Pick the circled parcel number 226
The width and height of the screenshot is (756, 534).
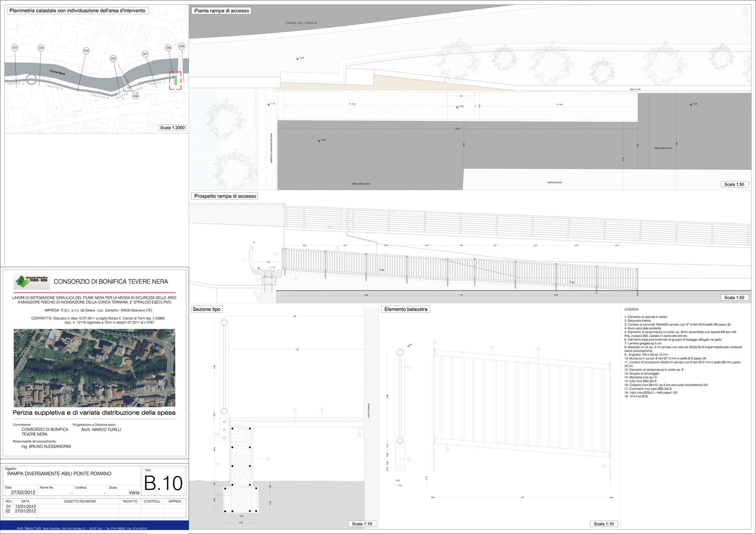(x=136, y=96)
